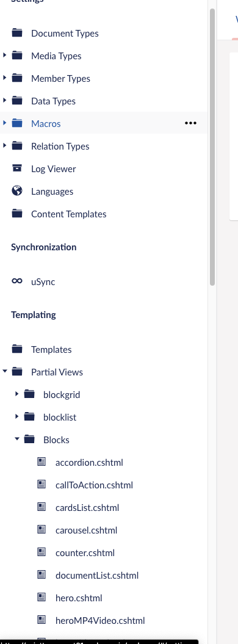Image resolution: width=238 pixels, height=644 pixels.
Task: Click the counter.cshtml file icon
Action: (x=41, y=552)
